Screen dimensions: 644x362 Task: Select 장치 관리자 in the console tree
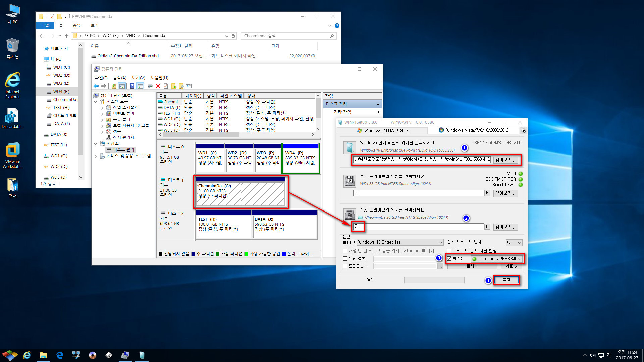pyautogui.click(x=123, y=138)
